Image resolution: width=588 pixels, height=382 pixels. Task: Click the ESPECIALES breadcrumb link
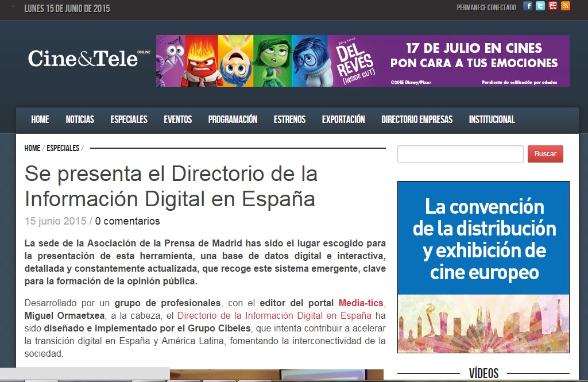63,148
